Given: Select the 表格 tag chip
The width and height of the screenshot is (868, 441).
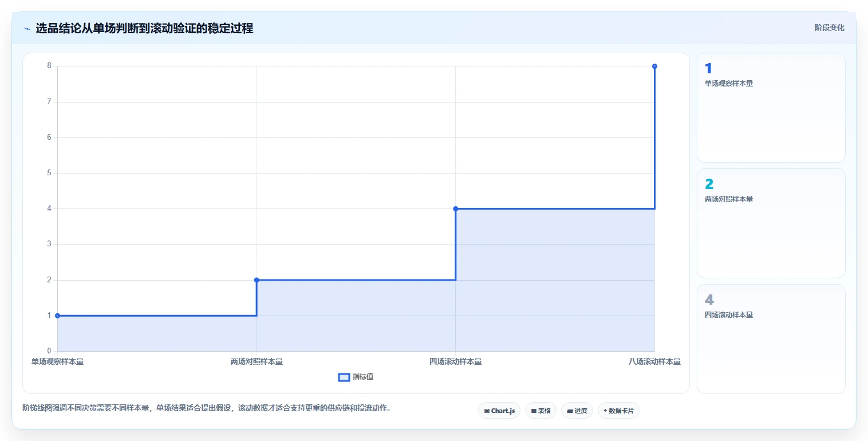Looking at the screenshot, I should click(540, 411).
